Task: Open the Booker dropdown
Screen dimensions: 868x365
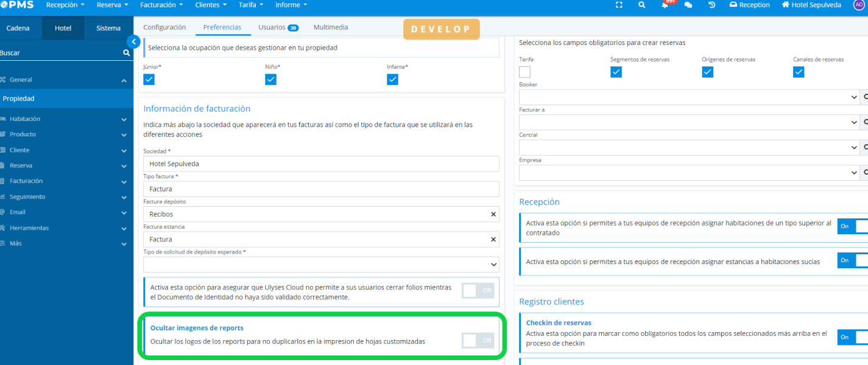Action: (x=688, y=97)
